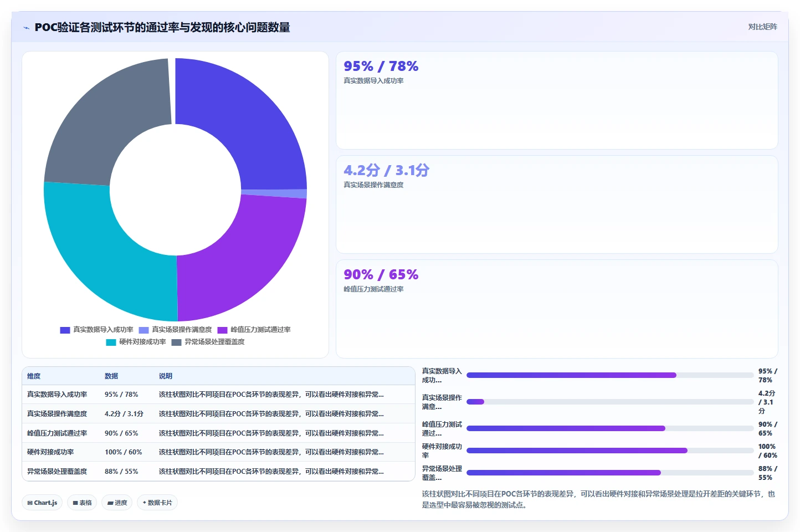This screenshot has width=800, height=532.
Task: Click the 88% / 55% value beside the 异常场景处理覆盖度 progress bar
Action: point(767,473)
